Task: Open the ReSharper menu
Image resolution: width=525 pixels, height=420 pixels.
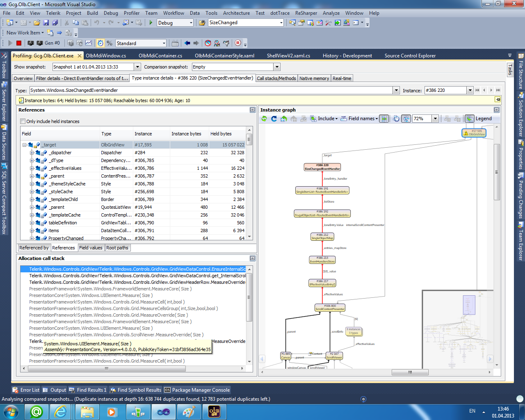Action: point(306,13)
